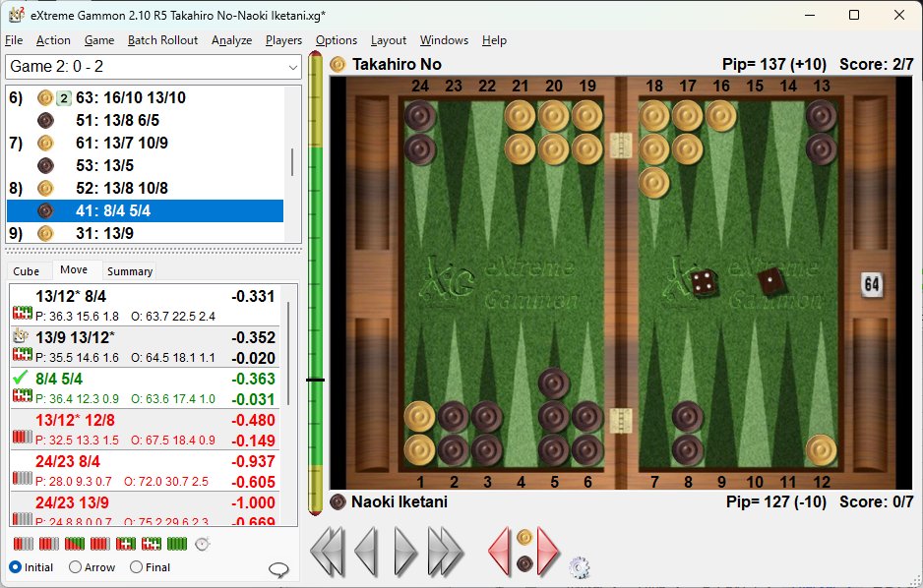Screen dimensions: 923x588
Task: Click the all-green bars filter icon
Action: click(177, 544)
